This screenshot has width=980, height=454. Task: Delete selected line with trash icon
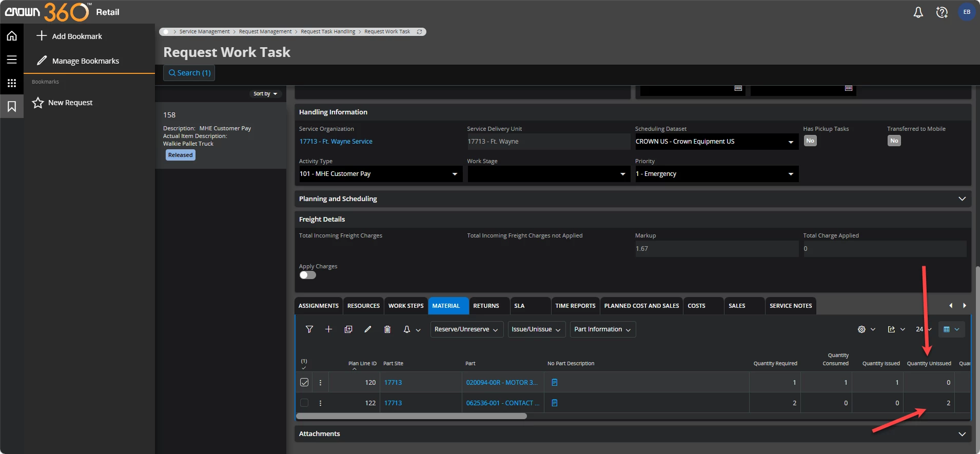(387, 329)
